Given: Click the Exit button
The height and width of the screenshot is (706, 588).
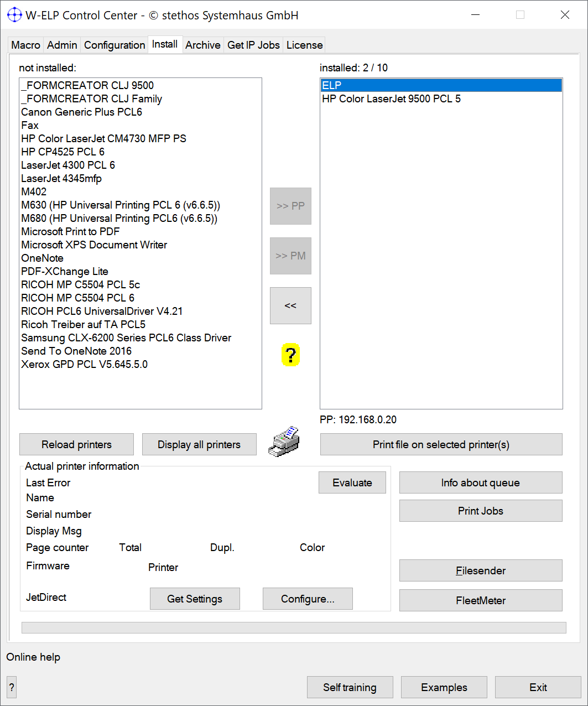Looking at the screenshot, I should 538,687.
